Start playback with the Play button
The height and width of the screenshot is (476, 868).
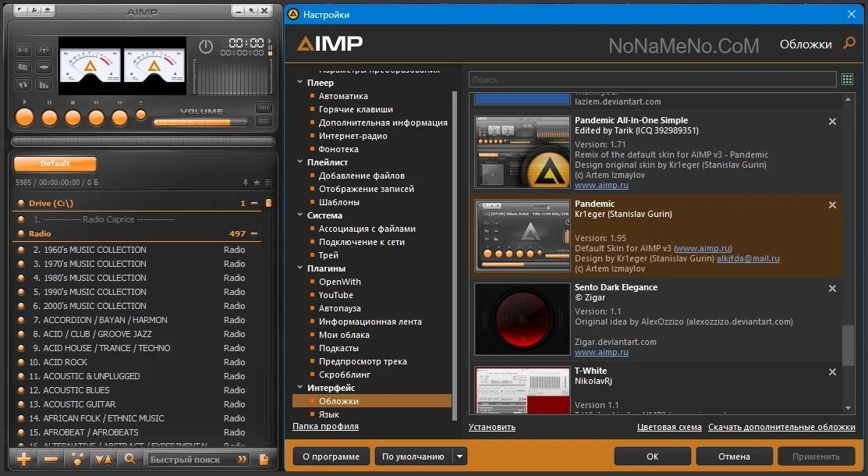(24, 118)
